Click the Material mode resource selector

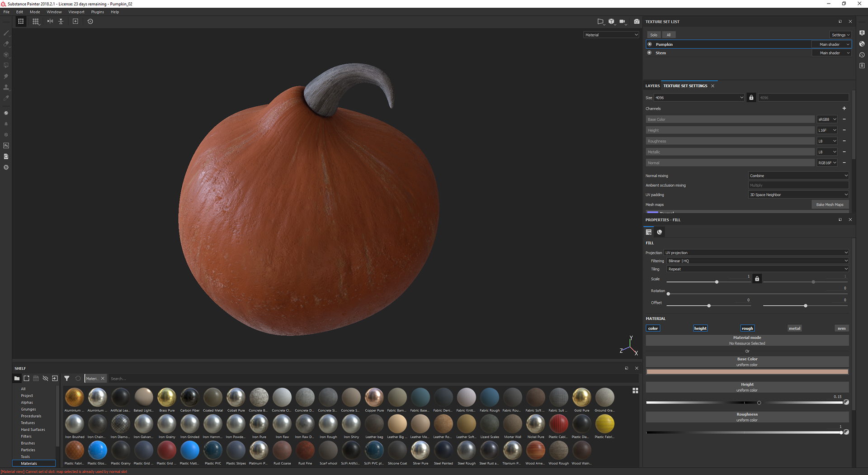747,341
